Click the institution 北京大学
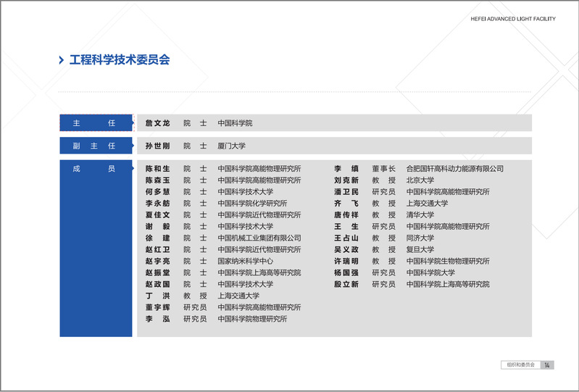Screen dimensions: 579x392 pos(420,180)
